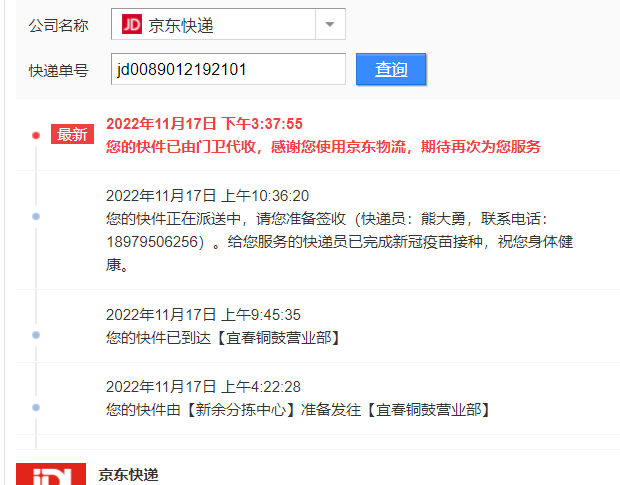
Task: Click the red 最新 badge
Action: [x=72, y=134]
